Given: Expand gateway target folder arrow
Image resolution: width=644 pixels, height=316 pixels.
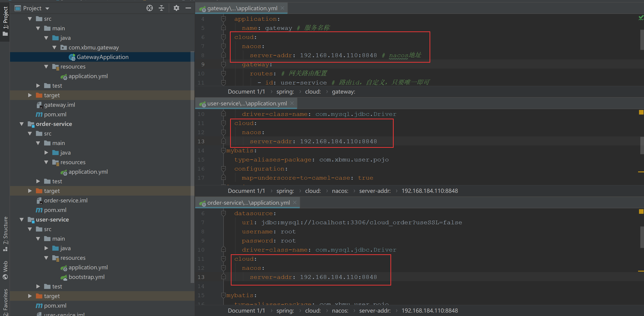Looking at the screenshot, I should 30,95.
